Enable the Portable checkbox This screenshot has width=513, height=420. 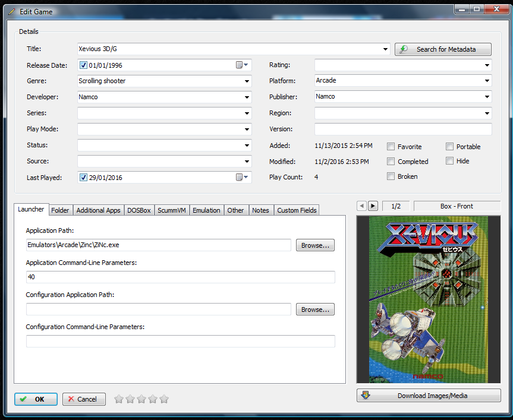click(449, 146)
